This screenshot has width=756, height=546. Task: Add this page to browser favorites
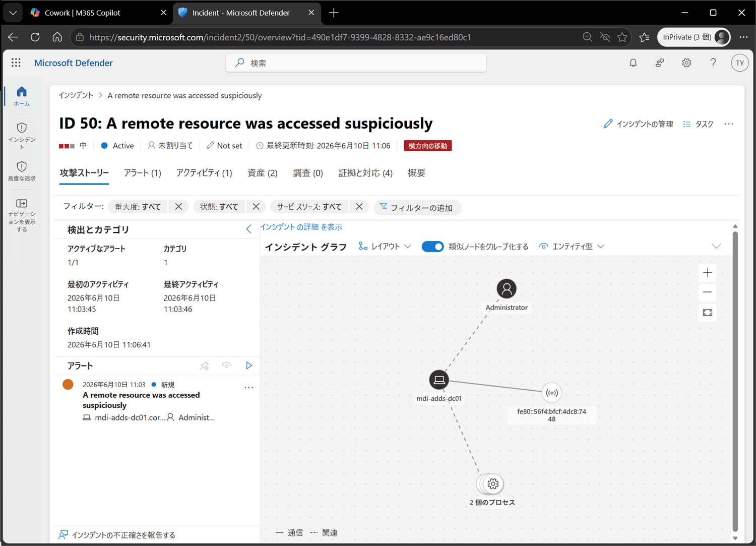[622, 37]
